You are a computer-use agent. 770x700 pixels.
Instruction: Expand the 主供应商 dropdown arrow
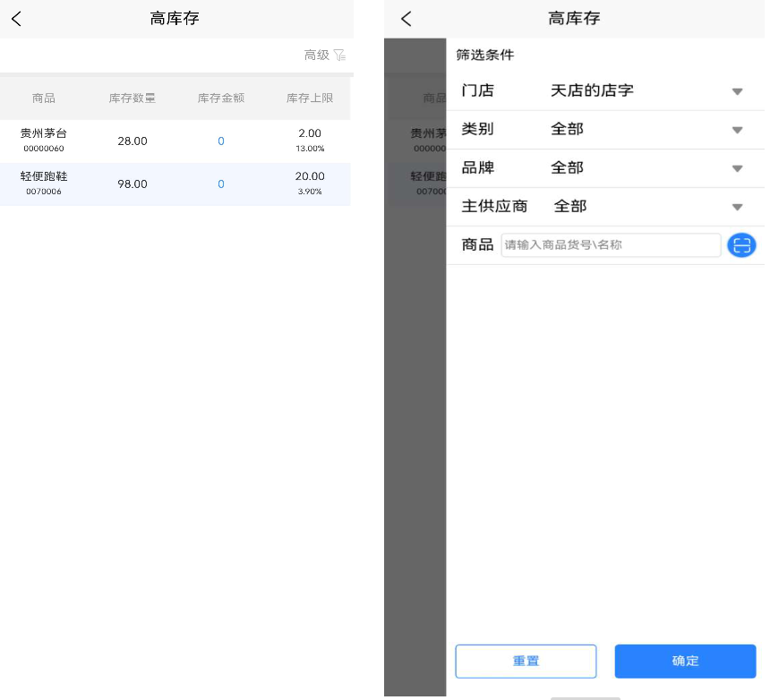click(737, 207)
